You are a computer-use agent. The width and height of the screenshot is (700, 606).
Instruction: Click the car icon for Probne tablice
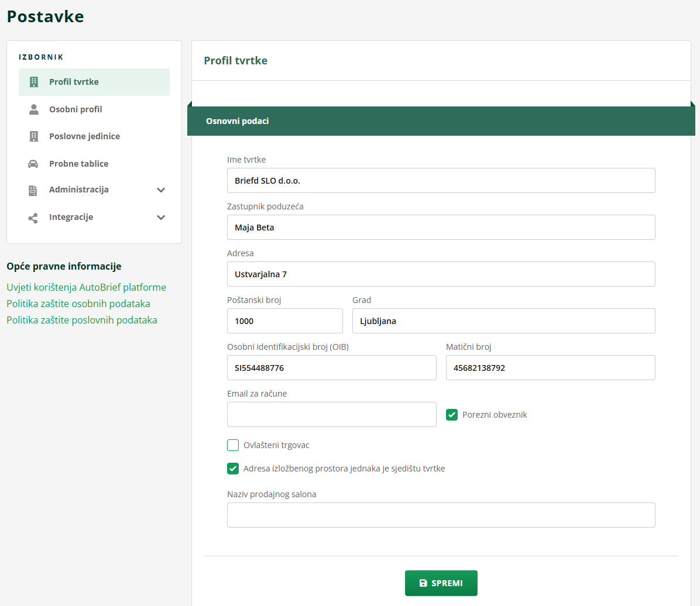(x=33, y=164)
